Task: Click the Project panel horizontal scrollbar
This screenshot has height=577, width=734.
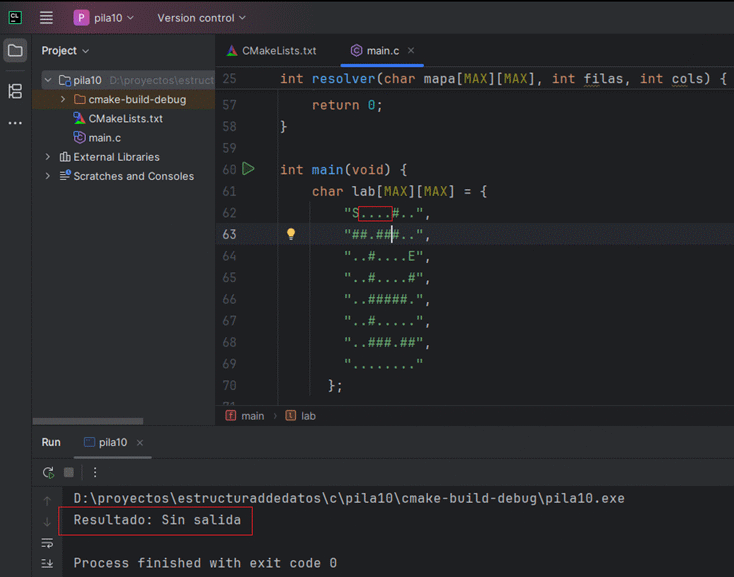Action: [88, 421]
